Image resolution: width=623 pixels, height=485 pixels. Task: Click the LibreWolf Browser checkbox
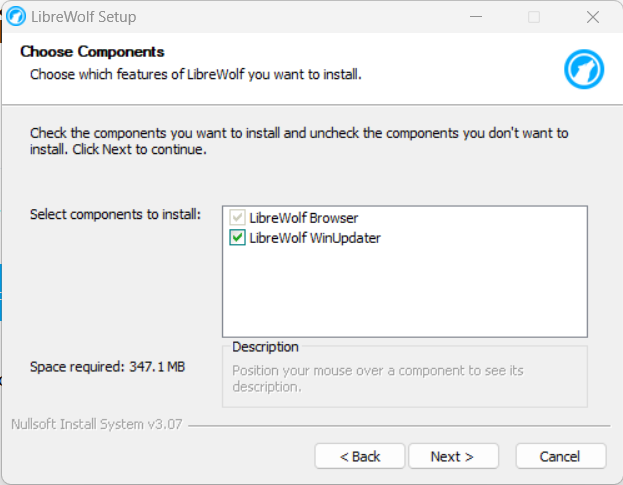pos(237,217)
